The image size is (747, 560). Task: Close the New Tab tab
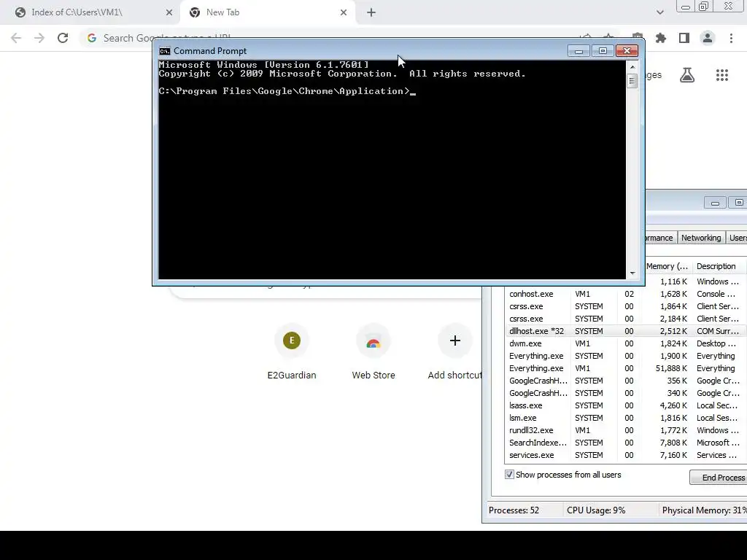[x=344, y=12]
